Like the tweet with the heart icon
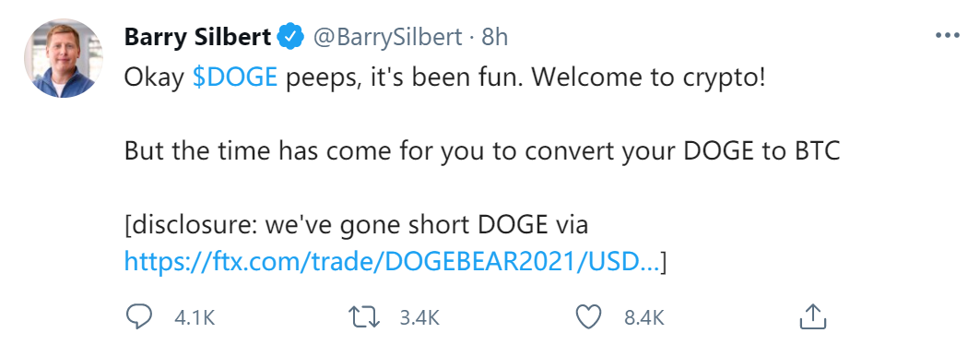The width and height of the screenshot is (980, 345). coord(588,317)
